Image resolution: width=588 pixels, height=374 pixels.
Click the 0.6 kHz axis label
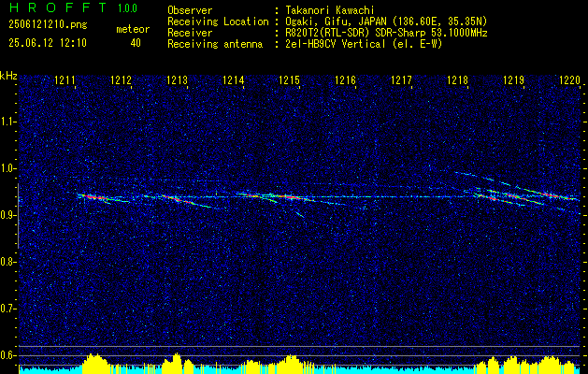click(7, 355)
